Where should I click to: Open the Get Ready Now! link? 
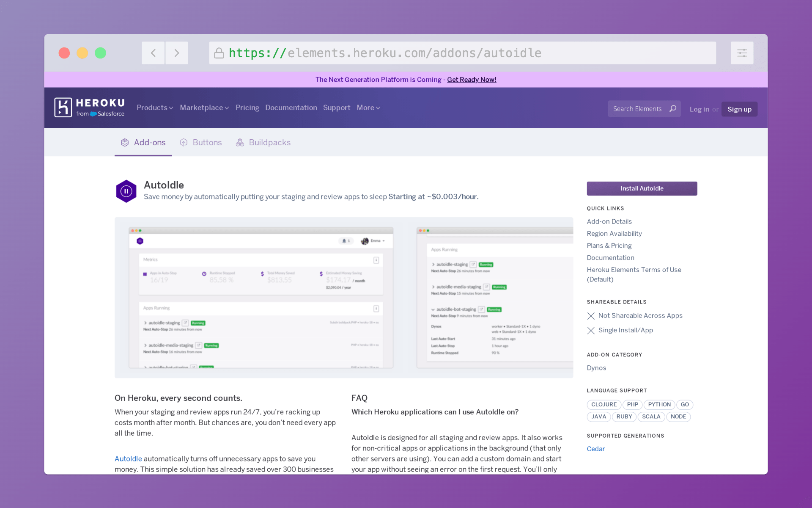(x=472, y=80)
